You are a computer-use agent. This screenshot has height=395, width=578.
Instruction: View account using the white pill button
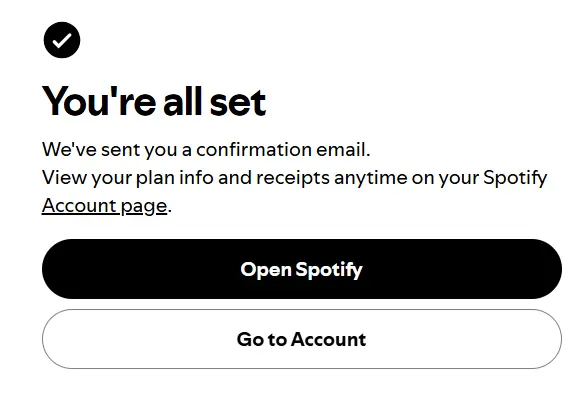tap(302, 339)
